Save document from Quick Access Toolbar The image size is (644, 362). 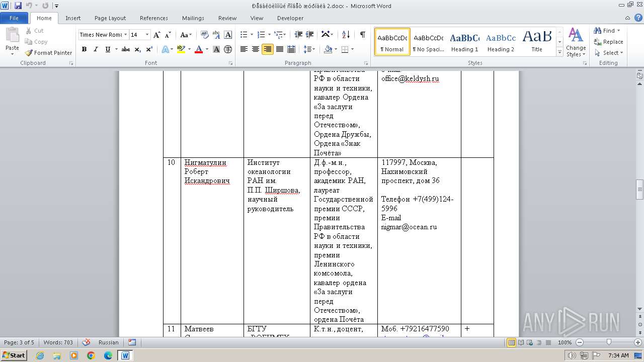[18, 6]
